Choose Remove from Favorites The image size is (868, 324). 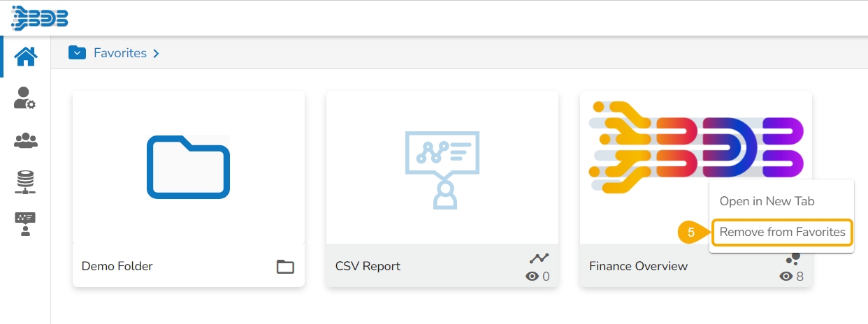coord(782,232)
